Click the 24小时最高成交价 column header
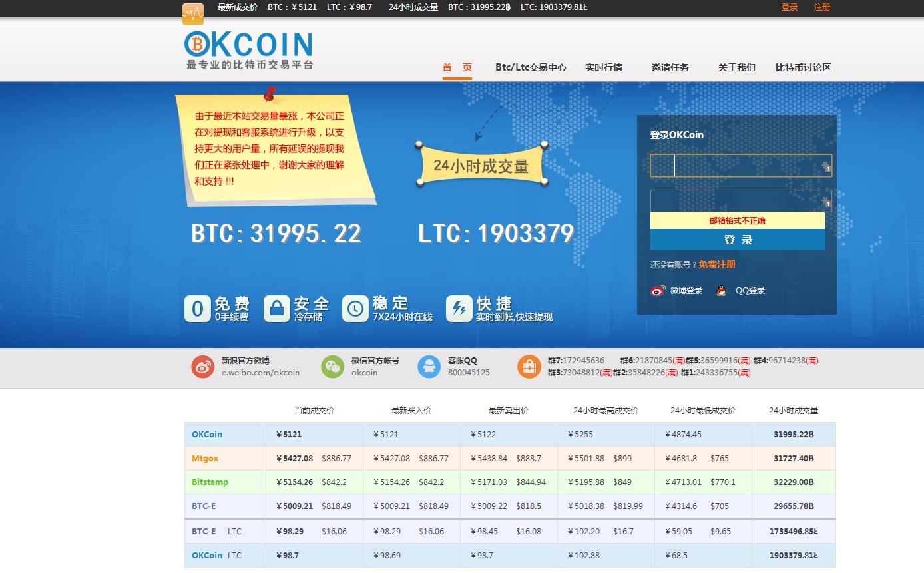 click(606, 411)
